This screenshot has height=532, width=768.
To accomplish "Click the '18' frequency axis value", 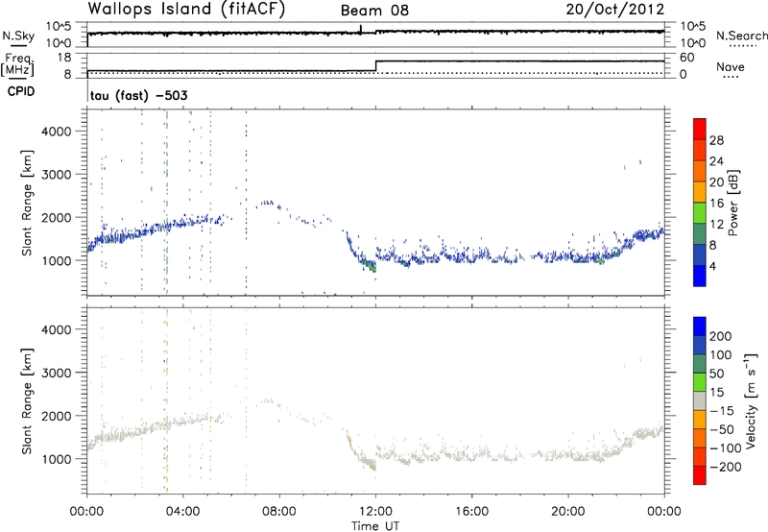I will (x=64, y=58).
